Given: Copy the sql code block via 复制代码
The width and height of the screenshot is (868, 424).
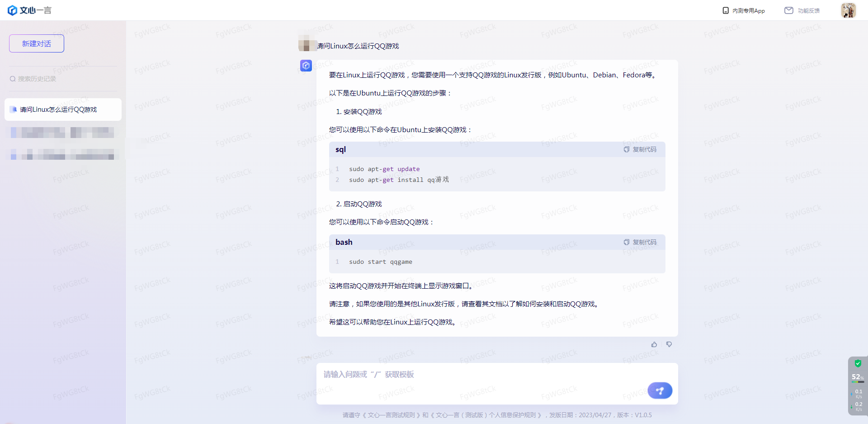Looking at the screenshot, I should tap(640, 149).
